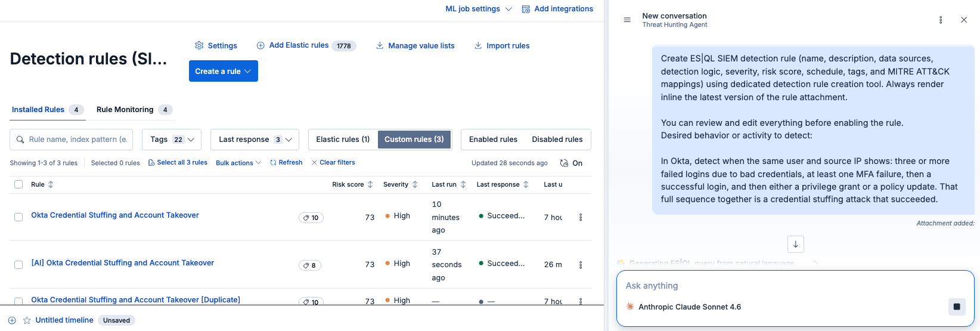Click the search magnifier icon in rule search
Viewport: 980px width, 331px height.
21,140
